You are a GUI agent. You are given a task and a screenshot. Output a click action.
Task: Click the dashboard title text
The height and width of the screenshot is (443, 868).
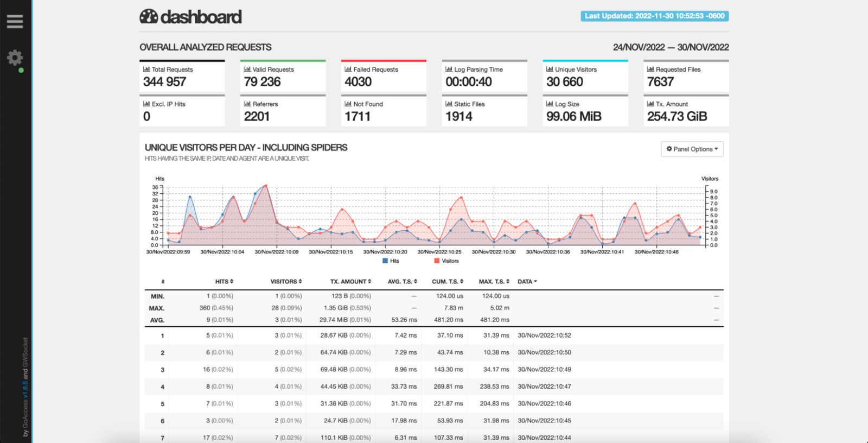(x=201, y=17)
